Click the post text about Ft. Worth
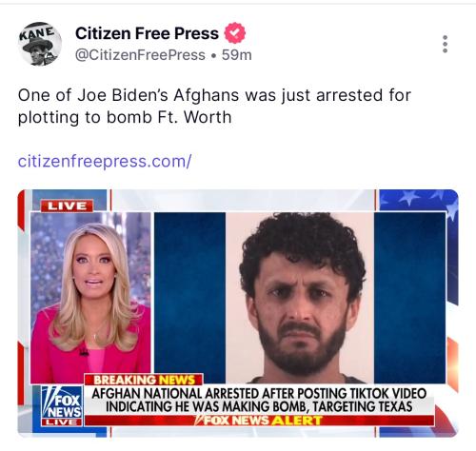 [x=214, y=107]
